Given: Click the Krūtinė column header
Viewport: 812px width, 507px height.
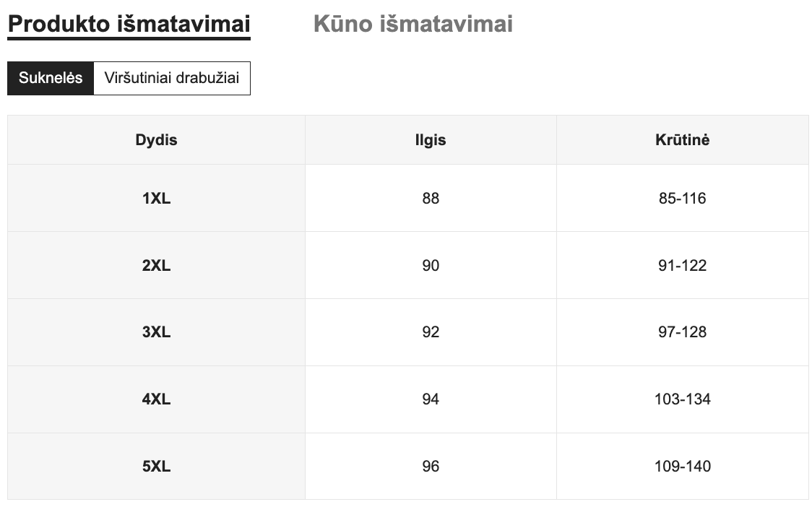Looking at the screenshot, I should (682, 140).
